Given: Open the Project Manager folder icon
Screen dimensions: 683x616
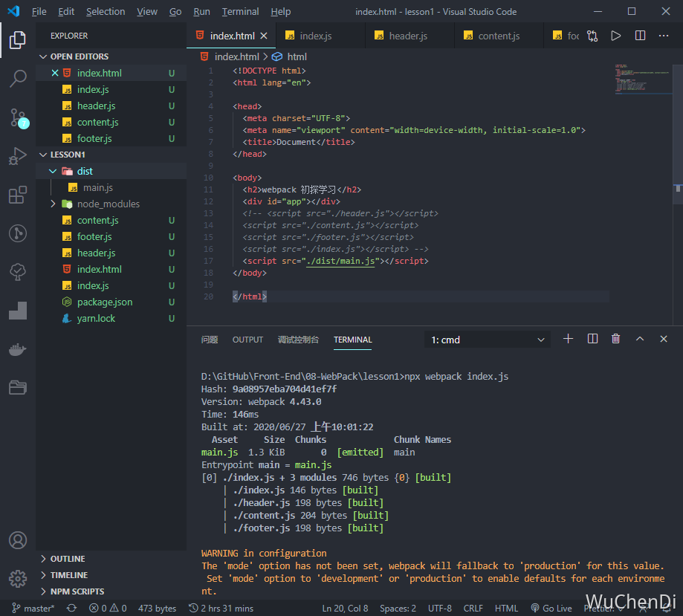Looking at the screenshot, I should [17, 387].
